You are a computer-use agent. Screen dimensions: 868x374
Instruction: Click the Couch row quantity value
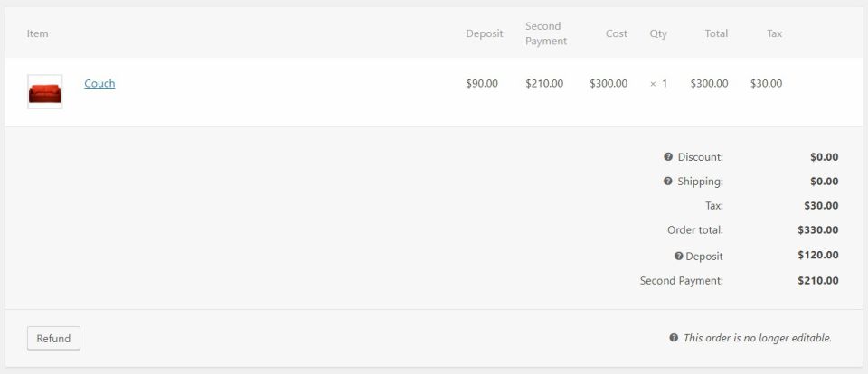(x=664, y=83)
